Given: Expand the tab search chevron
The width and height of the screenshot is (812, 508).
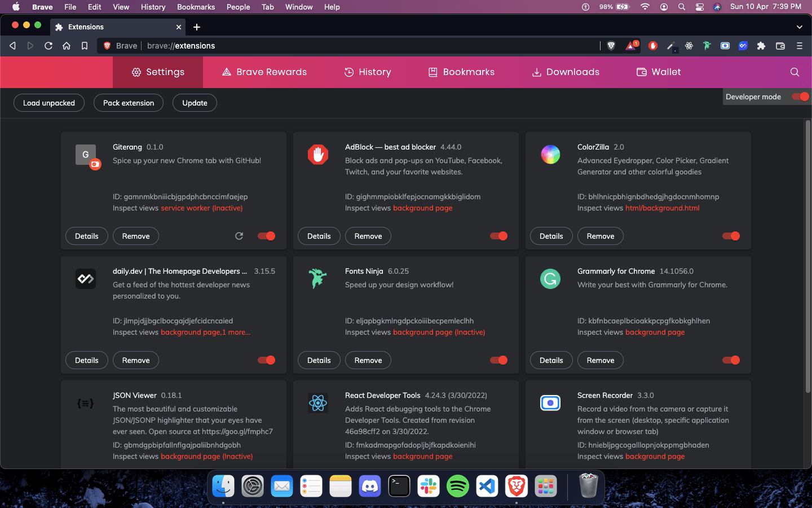Looking at the screenshot, I should click(799, 27).
